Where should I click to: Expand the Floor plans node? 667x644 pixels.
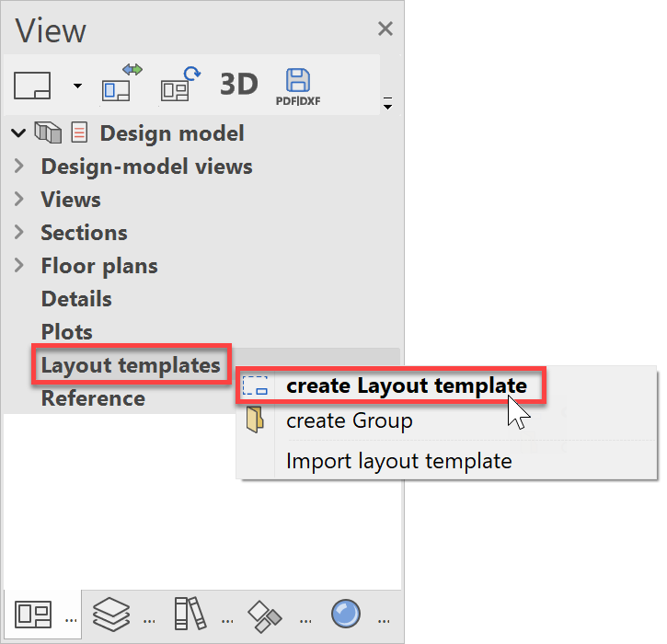(18, 265)
